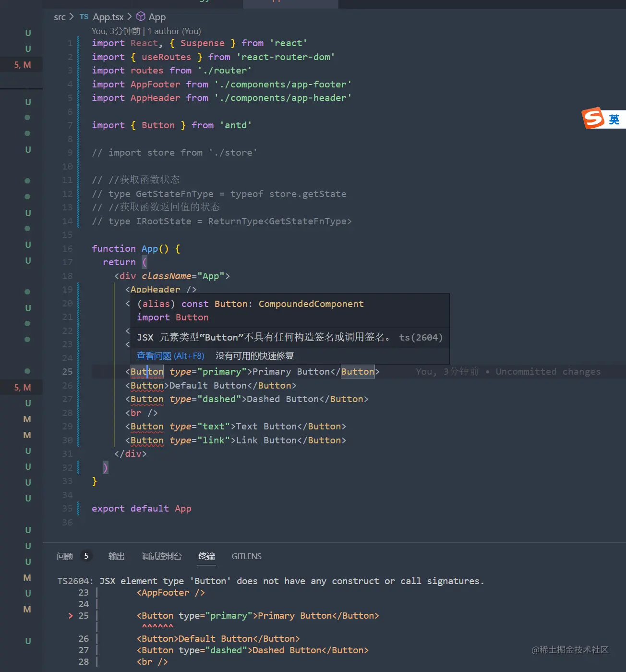Open the Sogou input method S icon
This screenshot has height=672, width=626.
[593, 118]
